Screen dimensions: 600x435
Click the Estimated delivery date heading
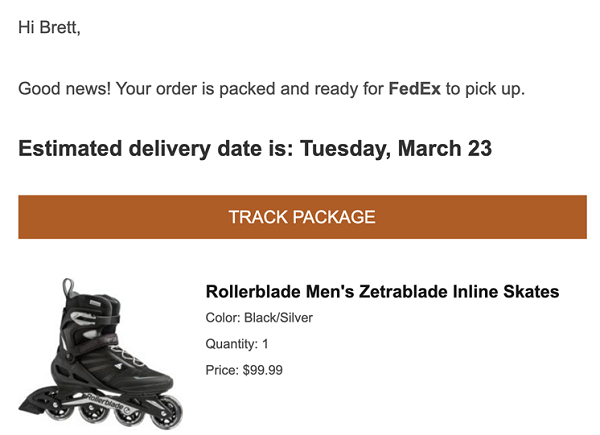(x=255, y=148)
